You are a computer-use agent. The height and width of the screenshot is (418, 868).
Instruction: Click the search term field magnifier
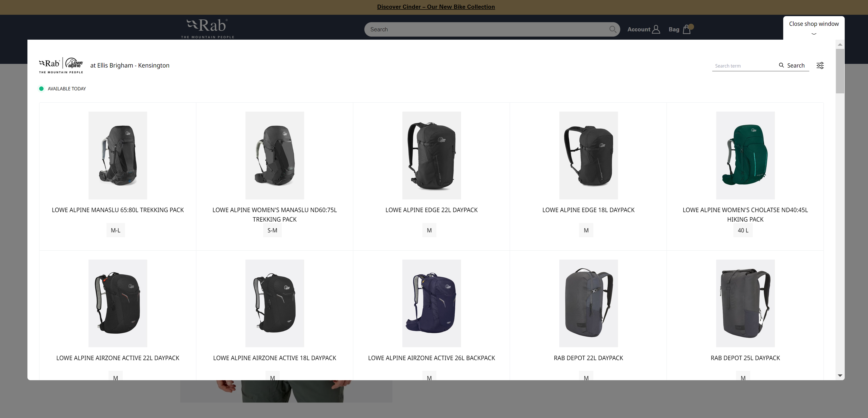click(x=782, y=65)
